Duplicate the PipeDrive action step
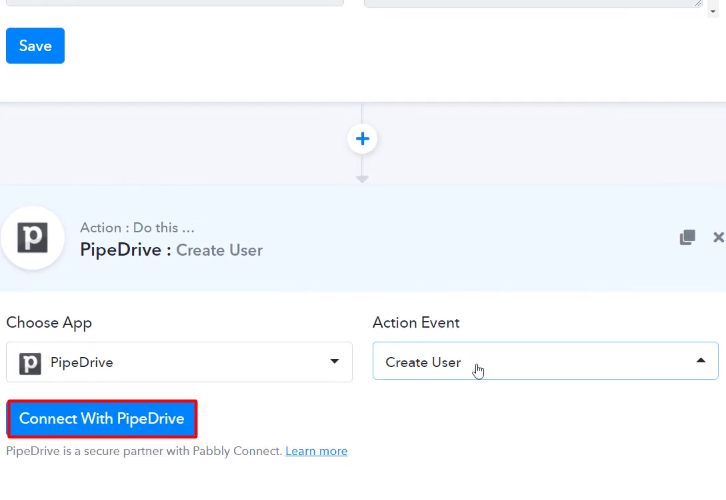726x500 pixels. pyautogui.click(x=687, y=237)
